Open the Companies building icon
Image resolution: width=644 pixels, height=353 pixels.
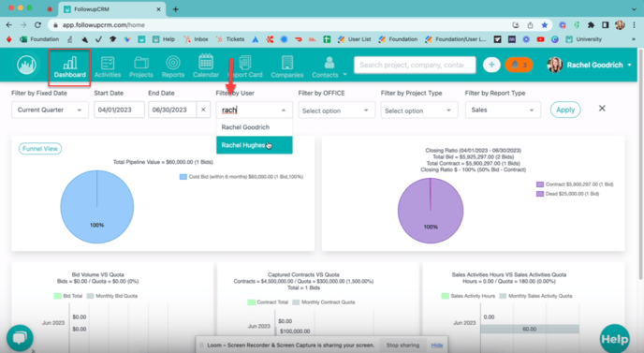point(287,63)
